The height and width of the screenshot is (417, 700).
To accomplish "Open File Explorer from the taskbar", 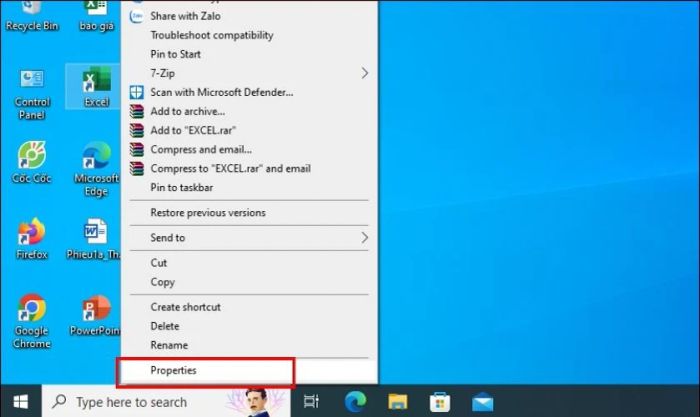I will (397, 402).
